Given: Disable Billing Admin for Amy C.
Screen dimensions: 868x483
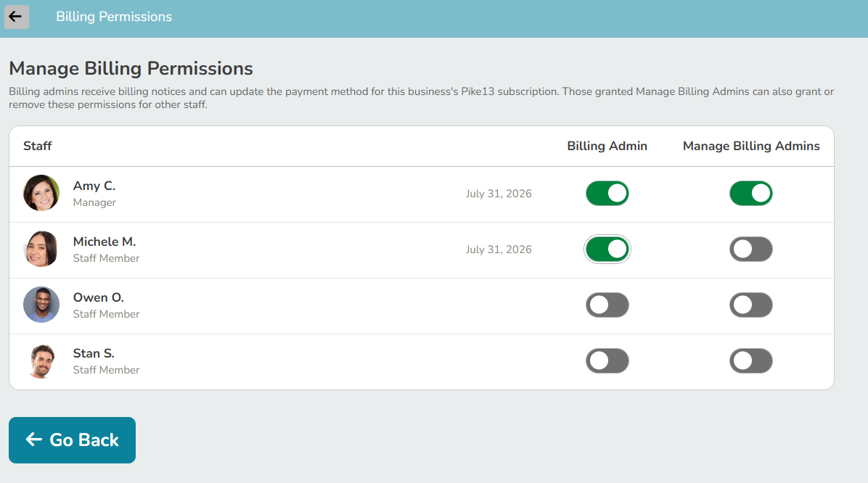Looking at the screenshot, I should pos(607,193).
